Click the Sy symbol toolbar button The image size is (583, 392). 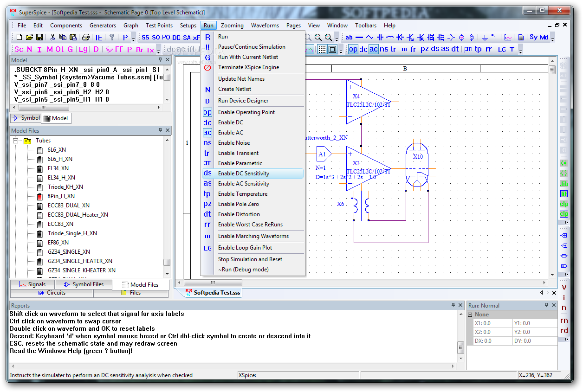click(533, 37)
